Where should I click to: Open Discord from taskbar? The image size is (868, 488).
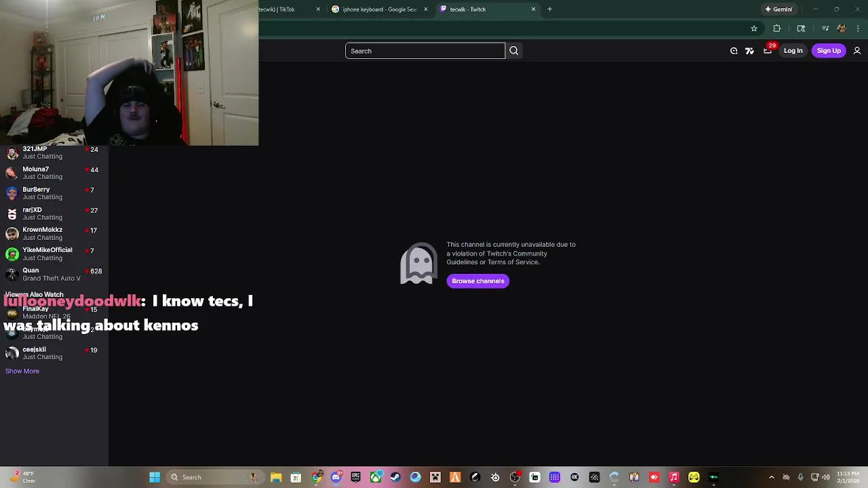[336, 477]
